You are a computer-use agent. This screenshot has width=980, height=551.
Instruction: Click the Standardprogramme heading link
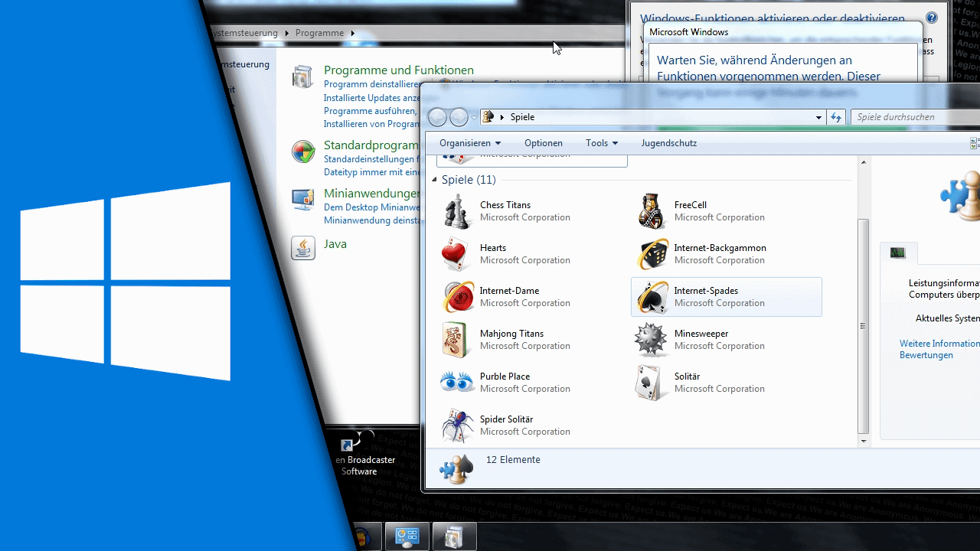[372, 145]
